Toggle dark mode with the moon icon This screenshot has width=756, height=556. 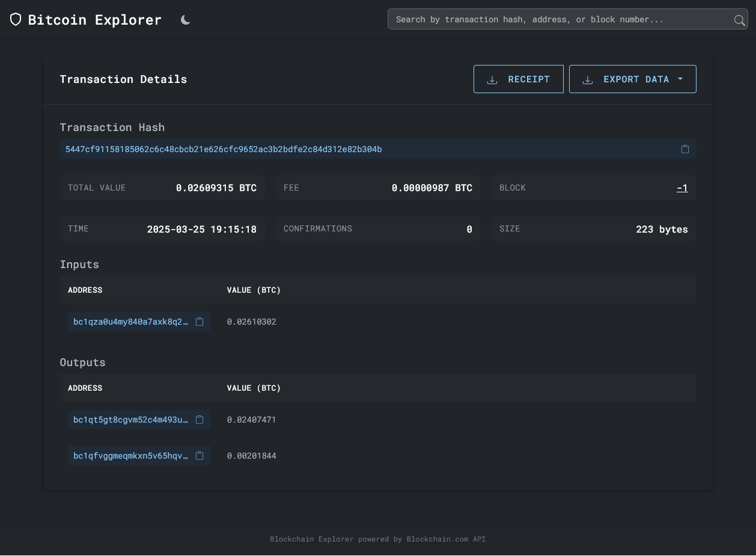click(186, 20)
